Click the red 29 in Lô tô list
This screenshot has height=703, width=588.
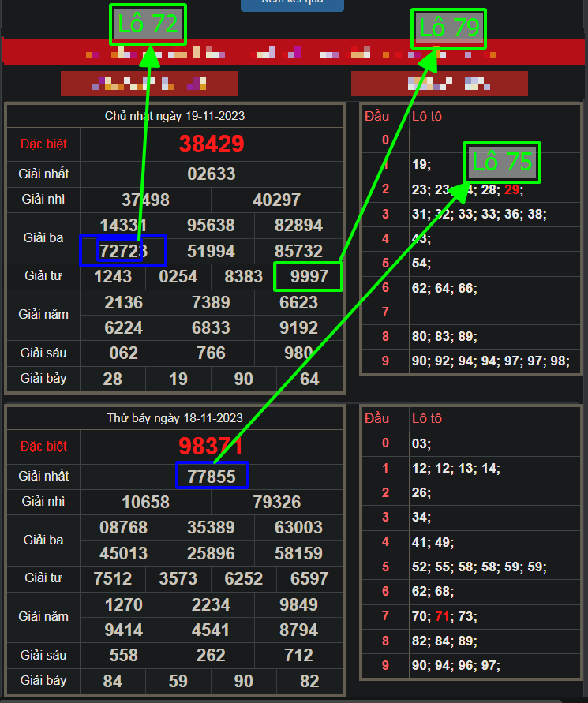(513, 189)
